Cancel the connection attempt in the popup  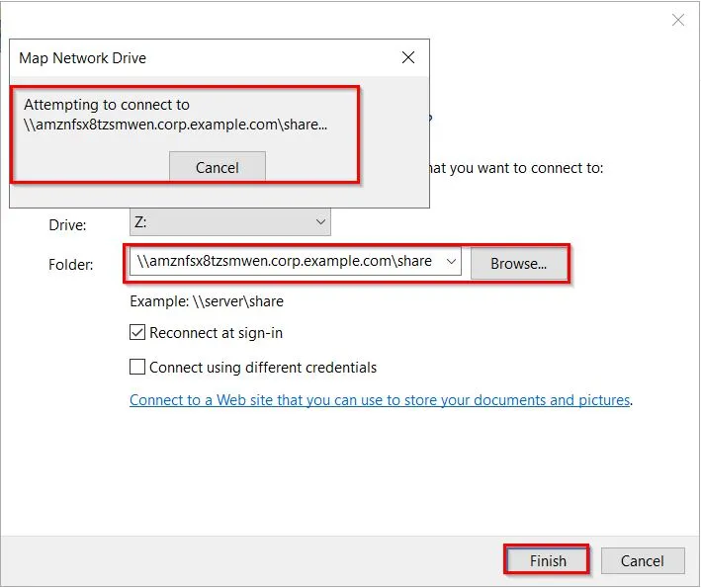click(x=217, y=167)
